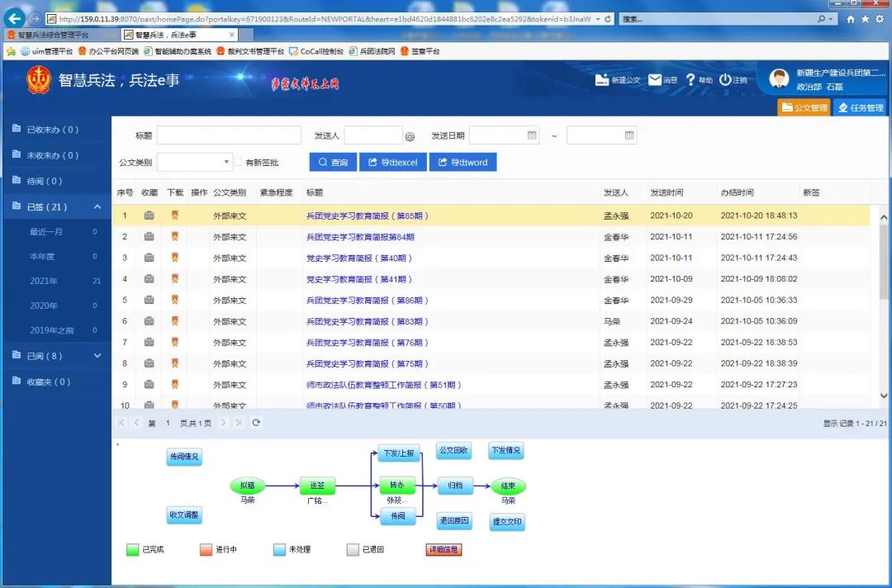Click the 查询 search button
This screenshot has height=588, width=892.
(x=333, y=163)
